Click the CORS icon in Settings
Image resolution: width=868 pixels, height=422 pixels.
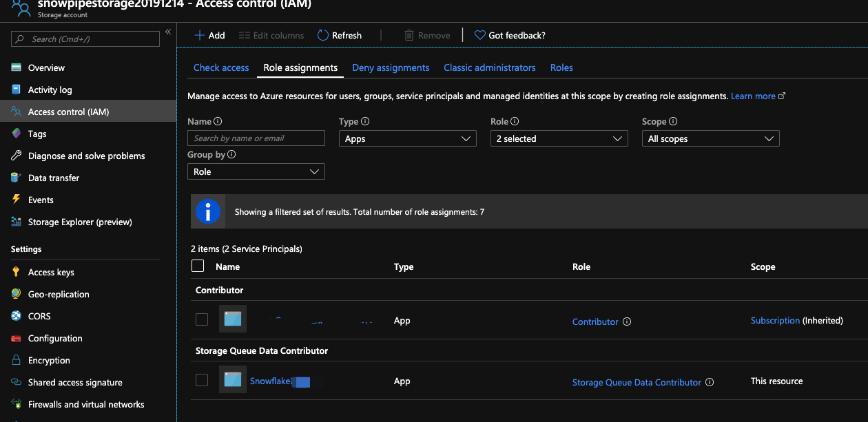[x=16, y=316]
